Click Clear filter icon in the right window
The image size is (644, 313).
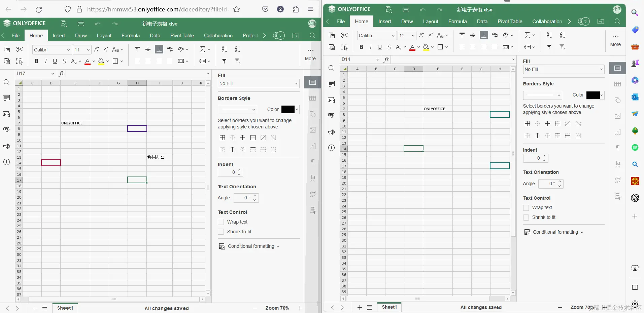562,47
